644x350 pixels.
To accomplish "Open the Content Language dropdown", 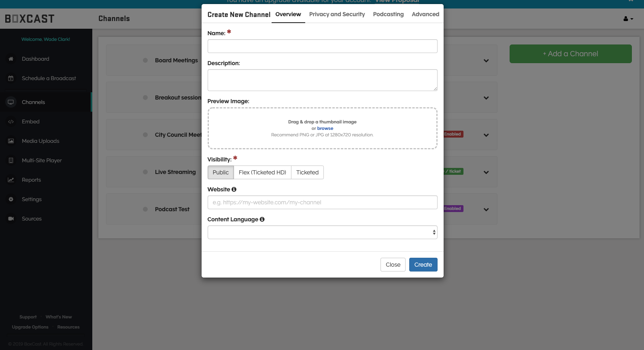I will pos(322,232).
